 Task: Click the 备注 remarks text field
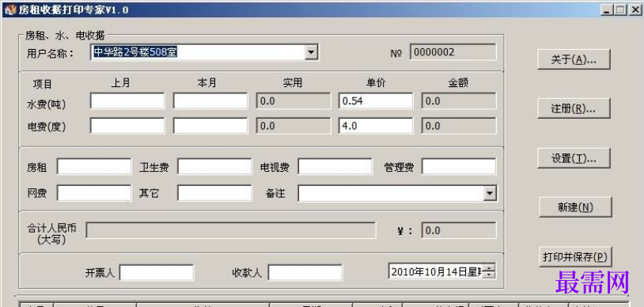pos(391,193)
